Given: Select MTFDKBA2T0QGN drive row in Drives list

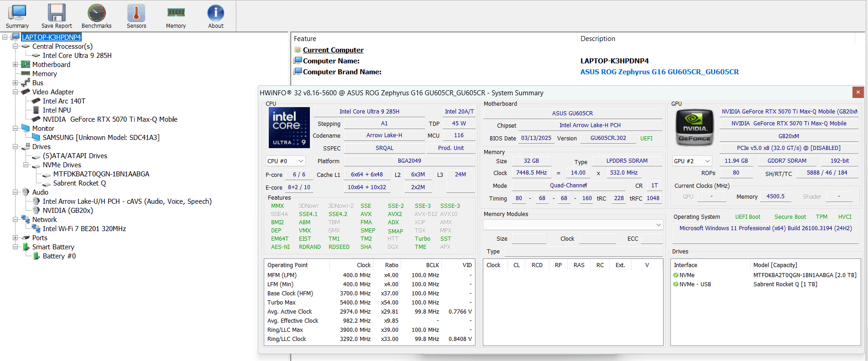Looking at the screenshot, I should [x=765, y=275].
